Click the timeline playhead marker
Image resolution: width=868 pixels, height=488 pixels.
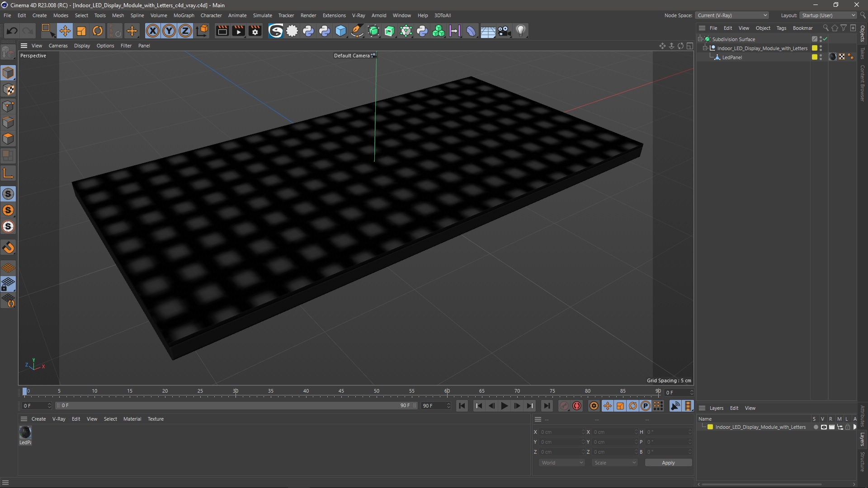point(25,391)
